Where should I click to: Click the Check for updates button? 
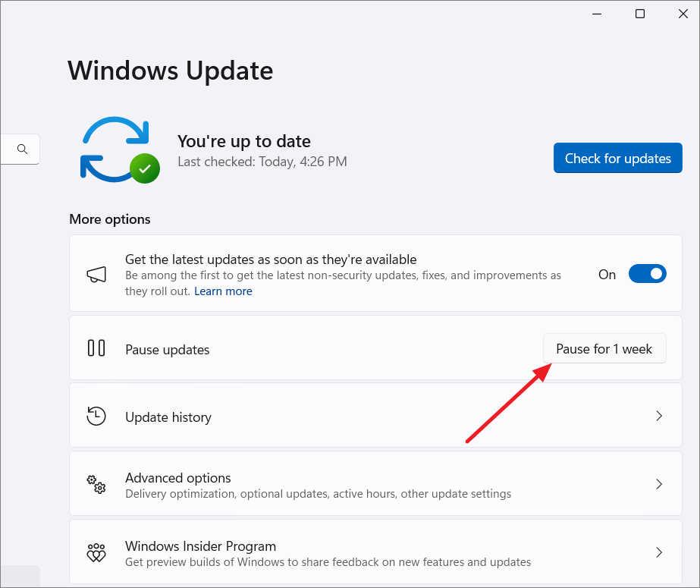618,158
